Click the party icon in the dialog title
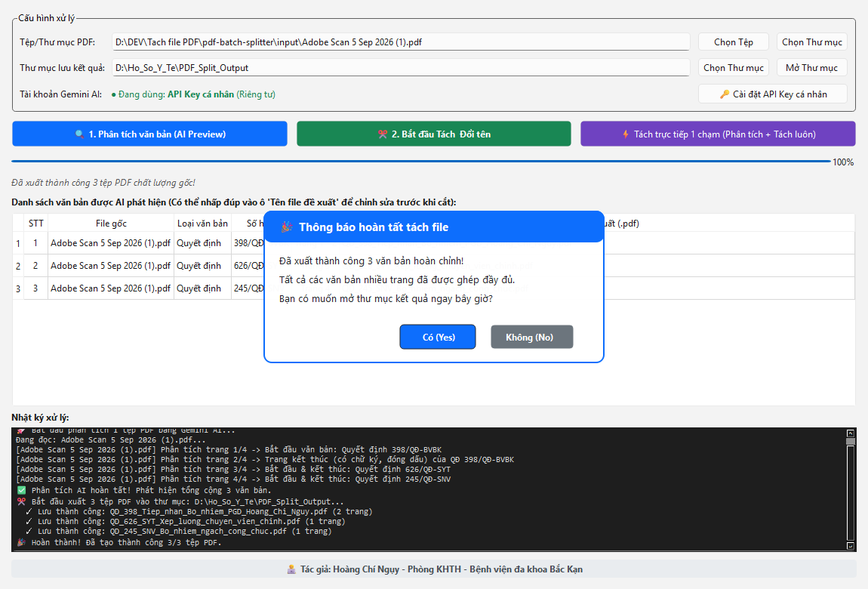The image size is (868, 589). [x=286, y=227]
